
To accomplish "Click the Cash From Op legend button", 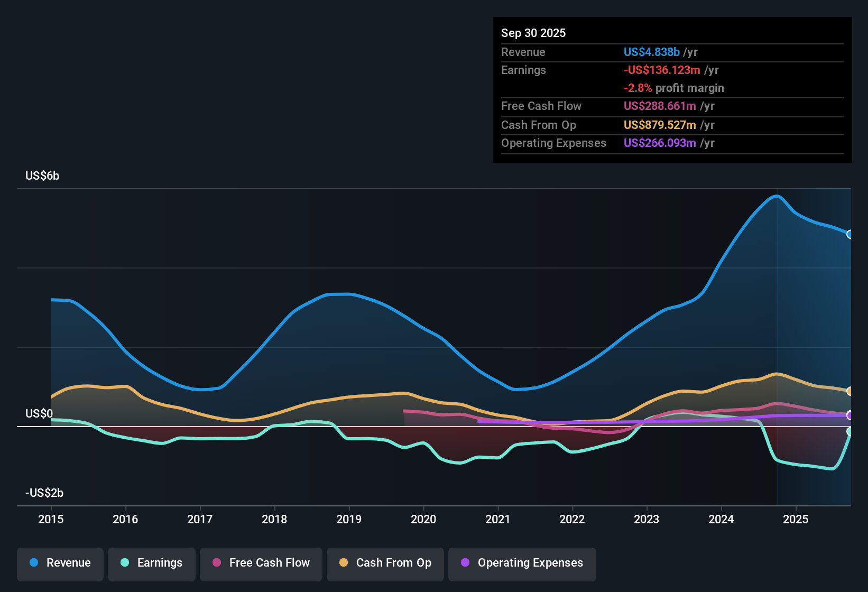I will pos(385,563).
